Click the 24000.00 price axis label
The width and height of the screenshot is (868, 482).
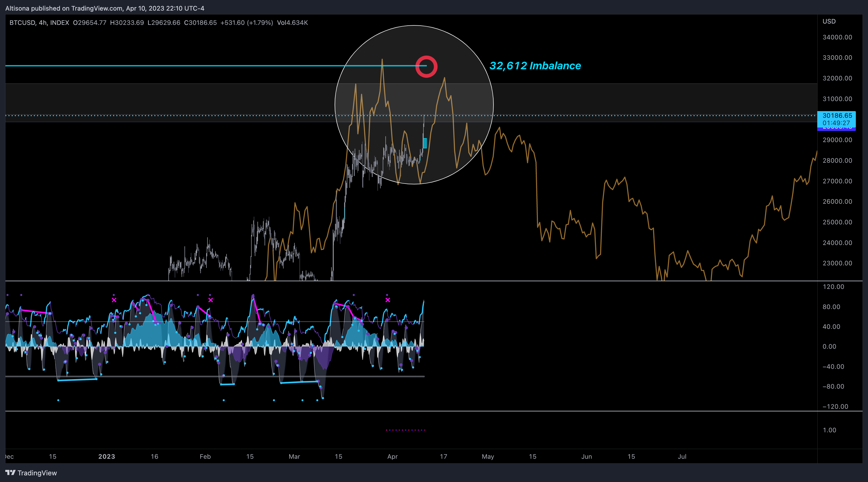click(837, 243)
